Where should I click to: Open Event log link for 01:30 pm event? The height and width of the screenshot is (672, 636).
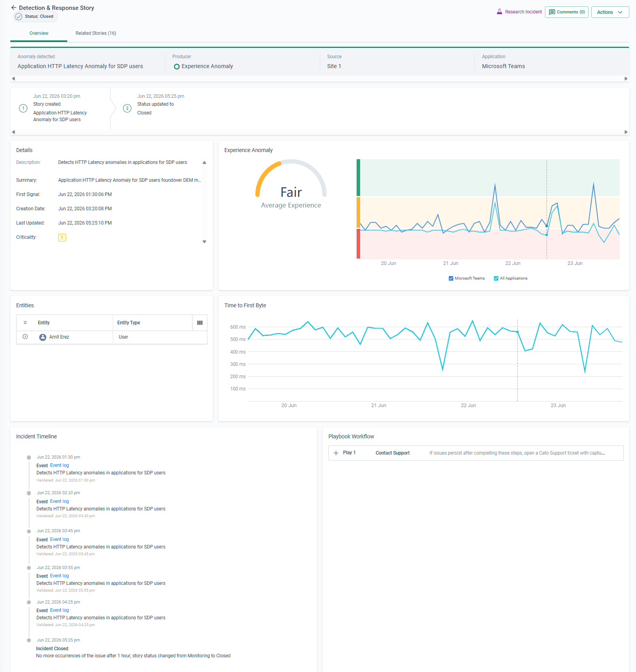point(59,465)
